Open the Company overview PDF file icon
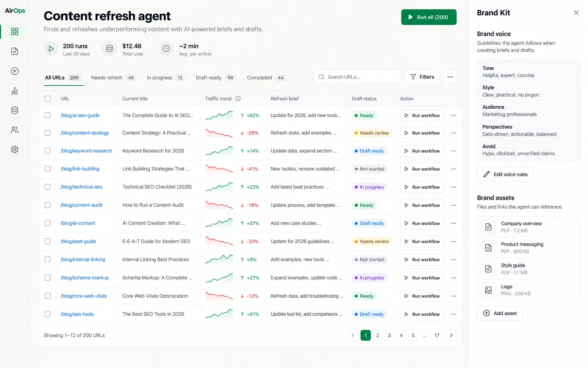The image size is (588, 368). pos(488,227)
